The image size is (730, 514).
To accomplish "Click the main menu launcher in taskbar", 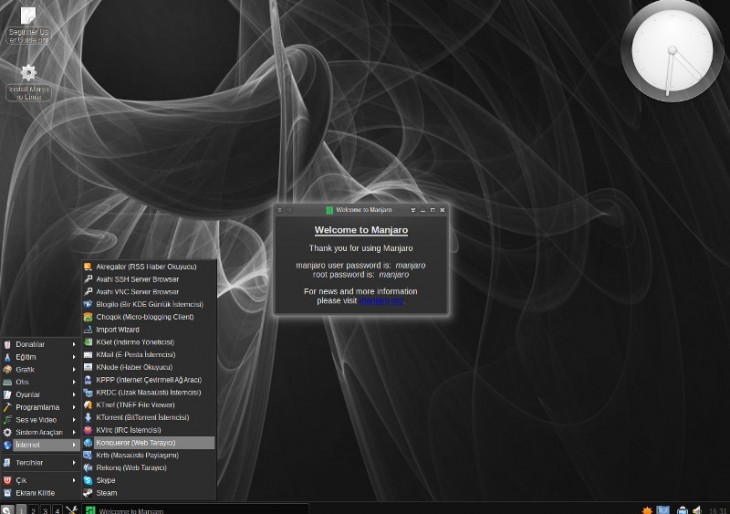I will [7, 510].
